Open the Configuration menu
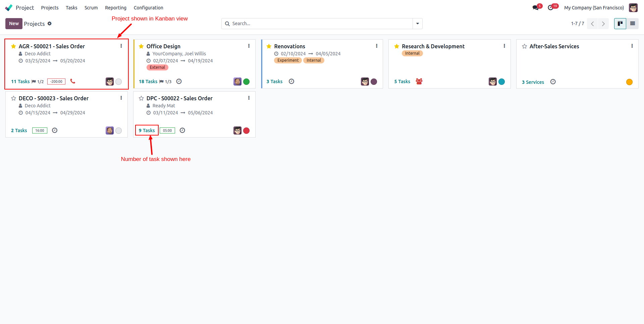644x324 pixels. point(148,8)
